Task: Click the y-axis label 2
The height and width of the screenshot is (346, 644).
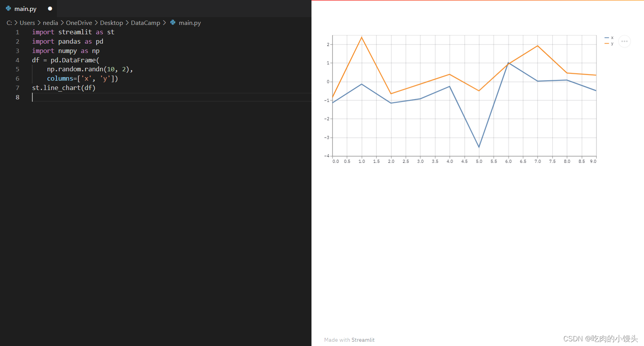Action: point(328,44)
